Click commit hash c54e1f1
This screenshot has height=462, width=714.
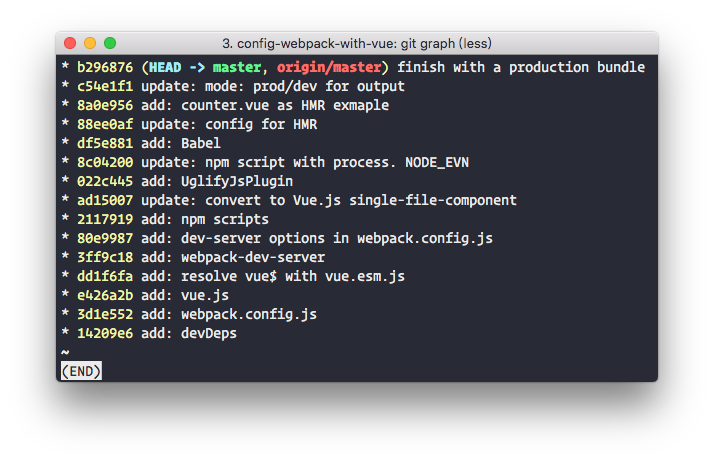click(x=105, y=87)
